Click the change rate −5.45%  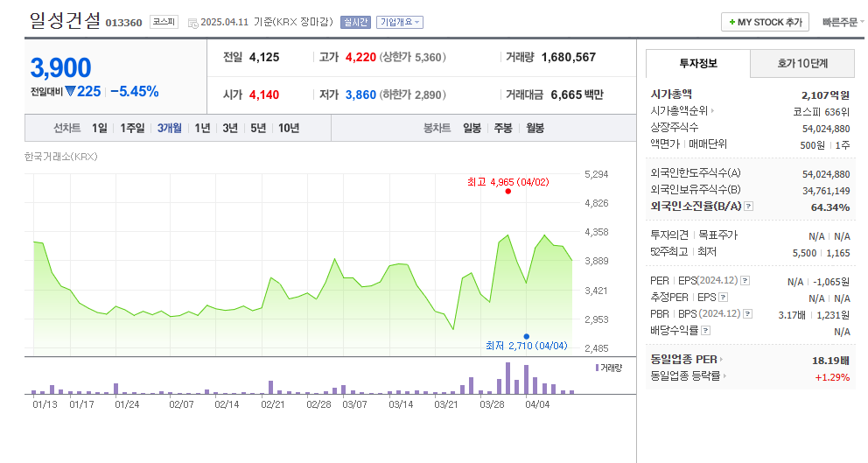[135, 91]
